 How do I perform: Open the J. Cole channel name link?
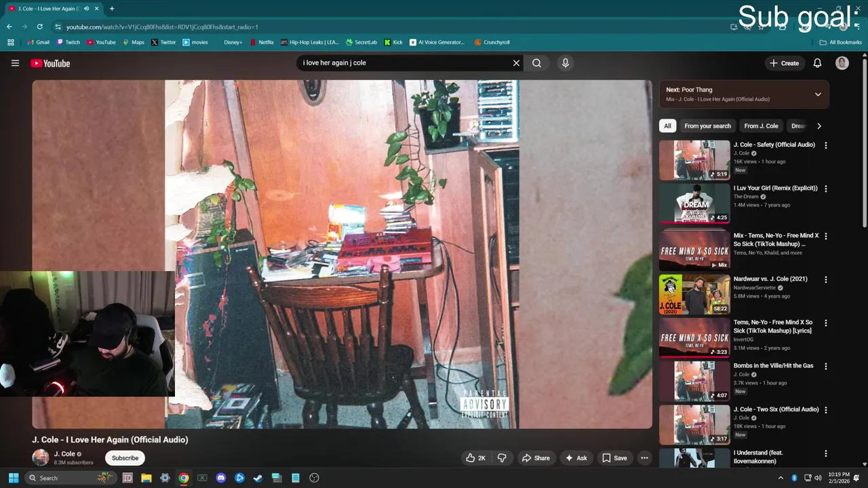coord(64,454)
